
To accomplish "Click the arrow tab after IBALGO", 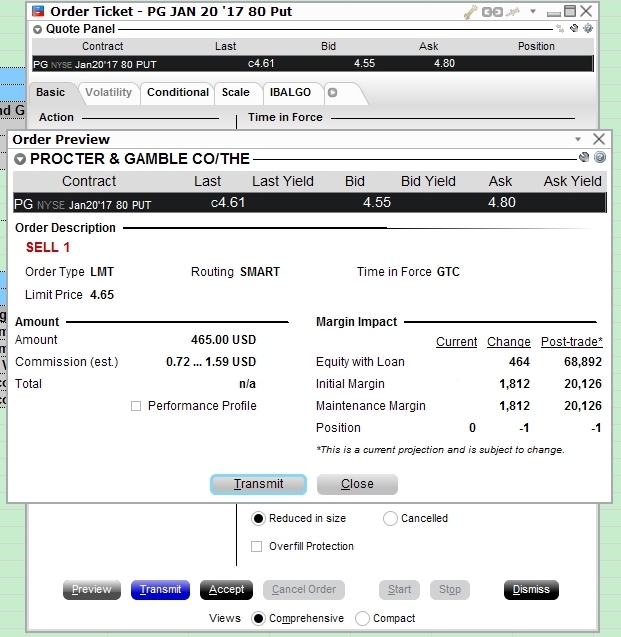I will [333, 93].
